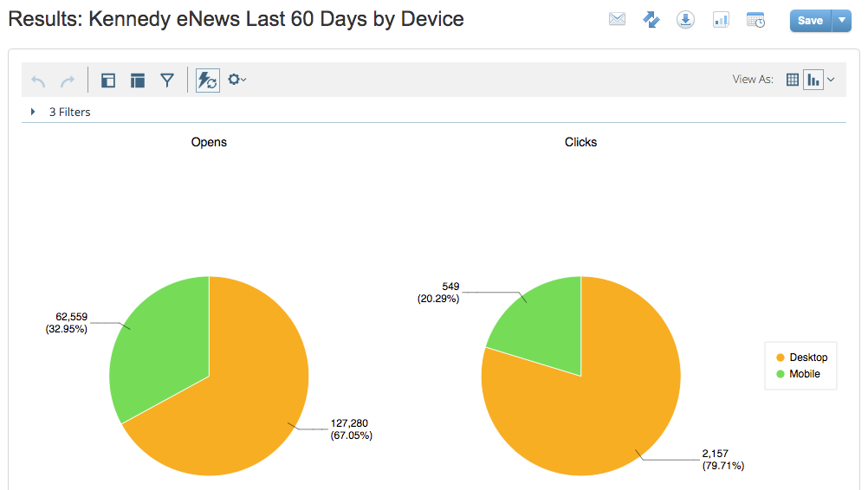Click the undo arrow
The width and height of the screenshot is (868, 490).
[38, 81]
